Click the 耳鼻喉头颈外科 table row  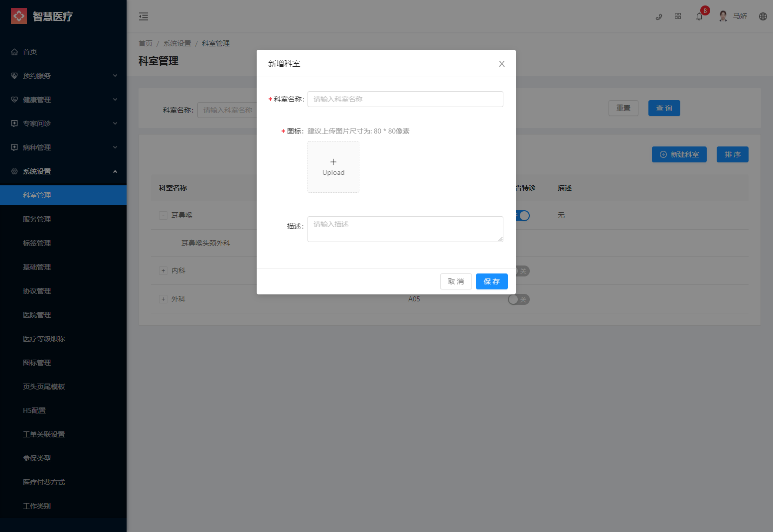(206, 243)
